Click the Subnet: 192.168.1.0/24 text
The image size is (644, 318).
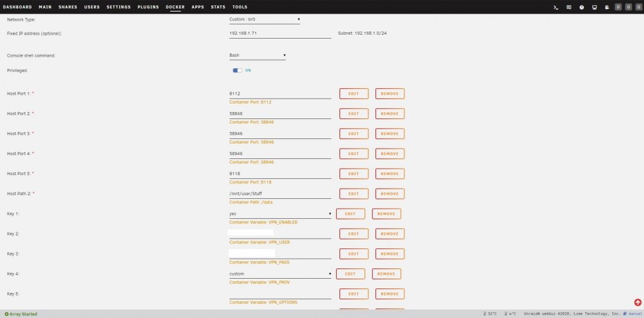pyautogui.click(x=362, y=33)
